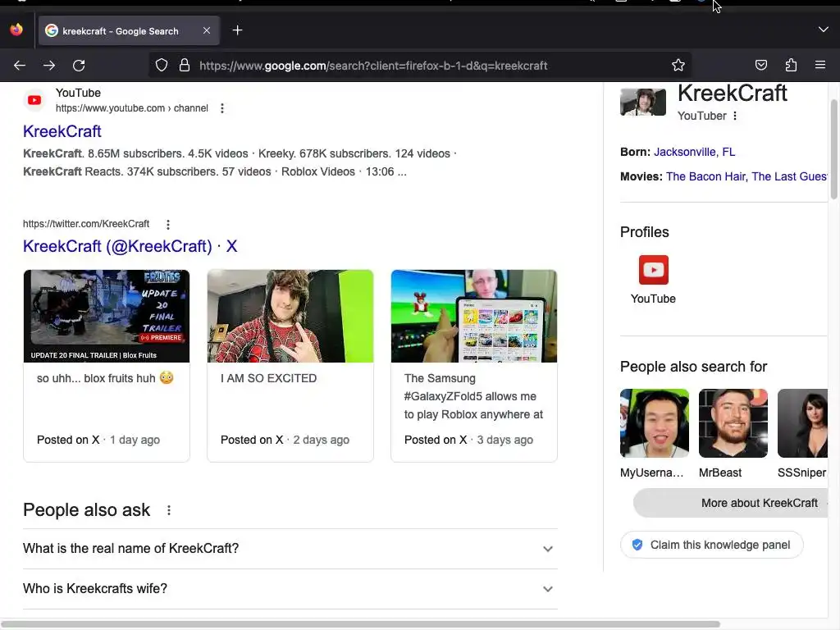Expand 'Who is Kreekcrafts wife?' question
The height and width of the screenshot is (630, 840).
[x=290, y=589]
